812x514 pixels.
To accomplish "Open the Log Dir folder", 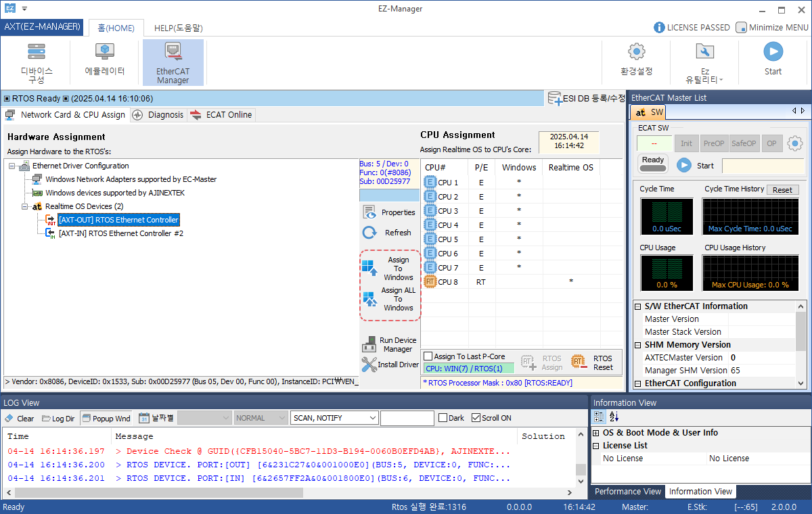I will [x=58, y=419].
